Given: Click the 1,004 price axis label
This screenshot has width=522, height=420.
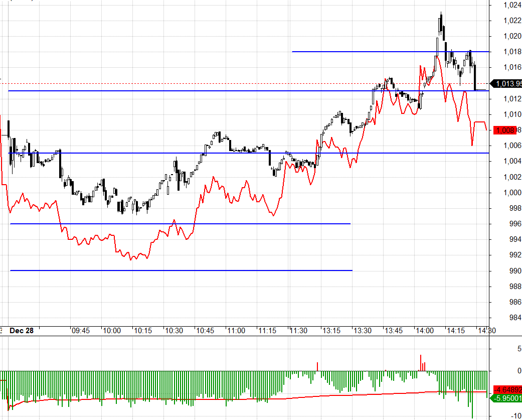Looking at the screenshot, I should tap(512, 161).
